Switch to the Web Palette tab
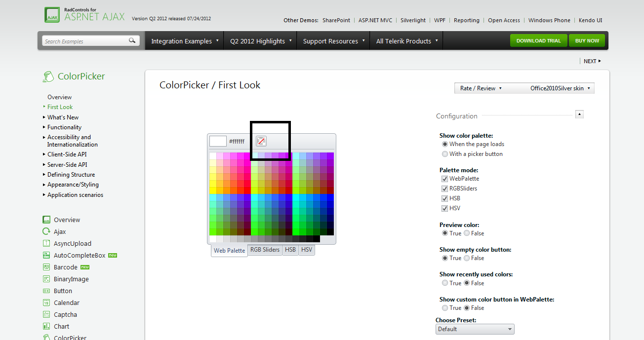The width and height of the screenshot is (644, 340). pos(229,251)
